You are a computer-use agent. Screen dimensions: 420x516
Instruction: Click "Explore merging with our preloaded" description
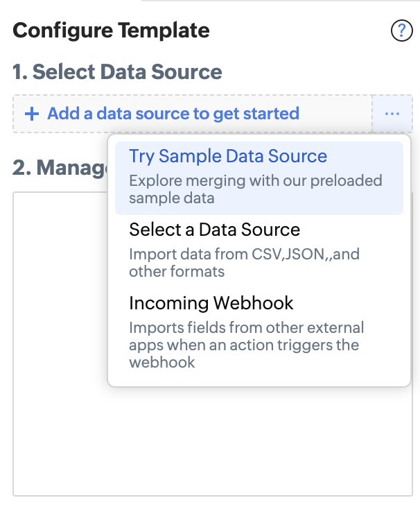click(255, 181)
